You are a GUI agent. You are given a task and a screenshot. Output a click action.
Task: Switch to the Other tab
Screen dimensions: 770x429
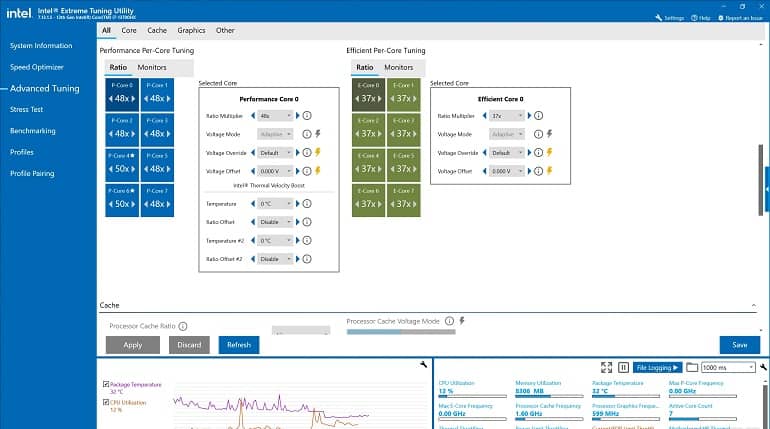click(x=225, y=30)
